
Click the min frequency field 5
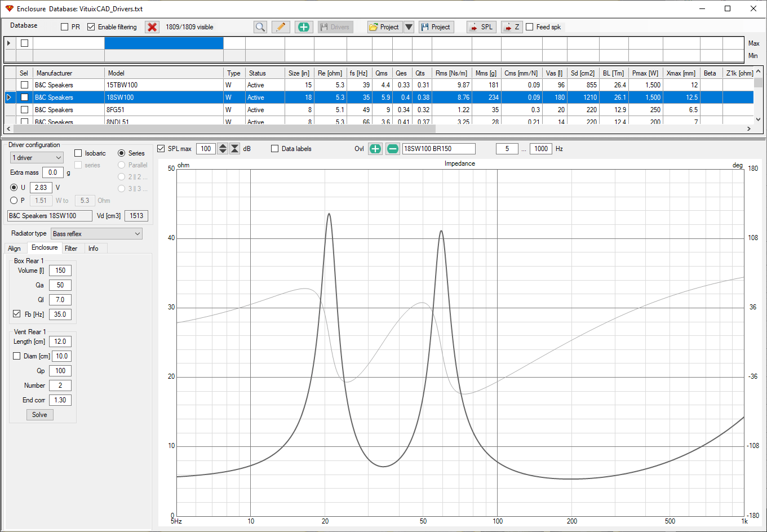coord(507,149)
